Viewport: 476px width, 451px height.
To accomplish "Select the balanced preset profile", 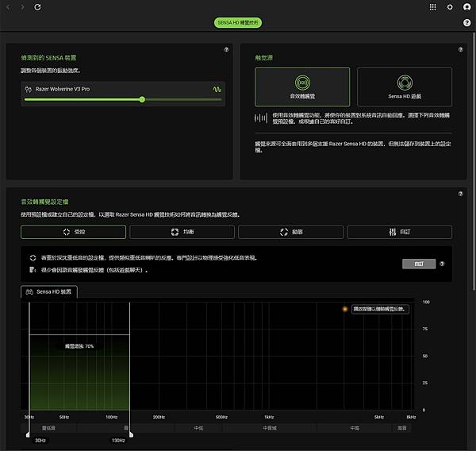I will [182, 232].
